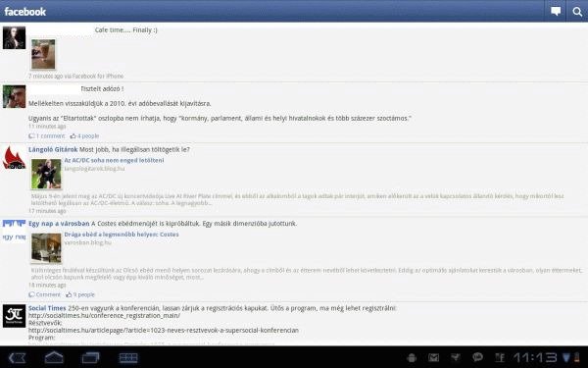Tap the facebook logo in the header
588x368 pixels.
[25, 12]
